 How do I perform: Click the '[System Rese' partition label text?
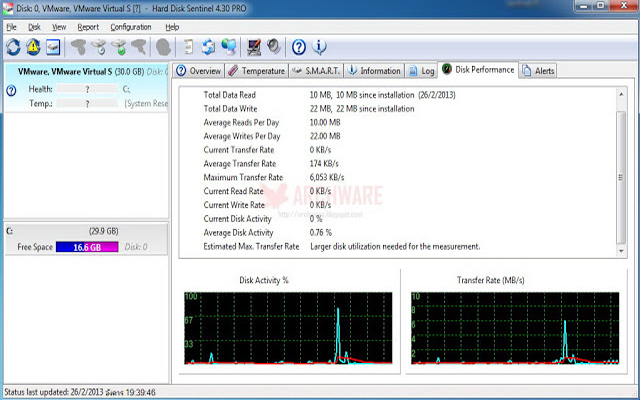tap(146, 104)
